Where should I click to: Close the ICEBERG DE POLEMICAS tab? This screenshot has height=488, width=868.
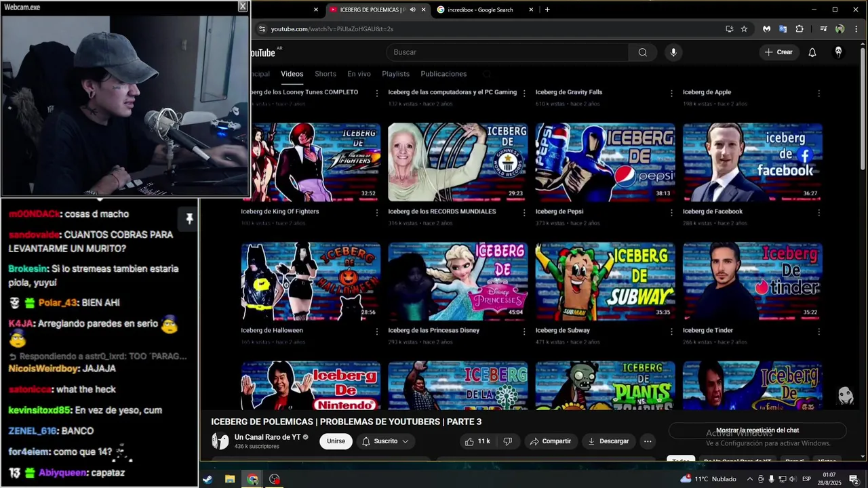point(424,9)
